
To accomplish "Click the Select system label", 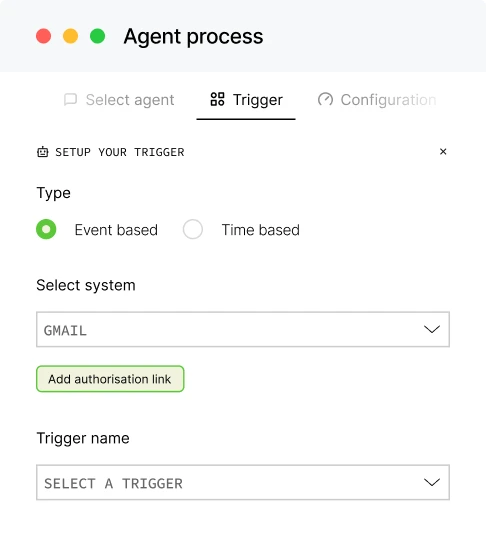I will [86, 285].
